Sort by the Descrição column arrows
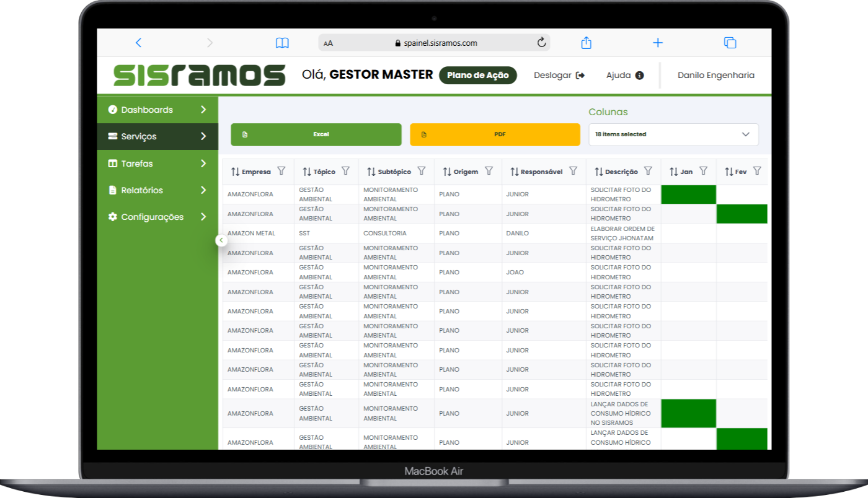868x498 pixels. pyautogui.click(x=599, y=172)
